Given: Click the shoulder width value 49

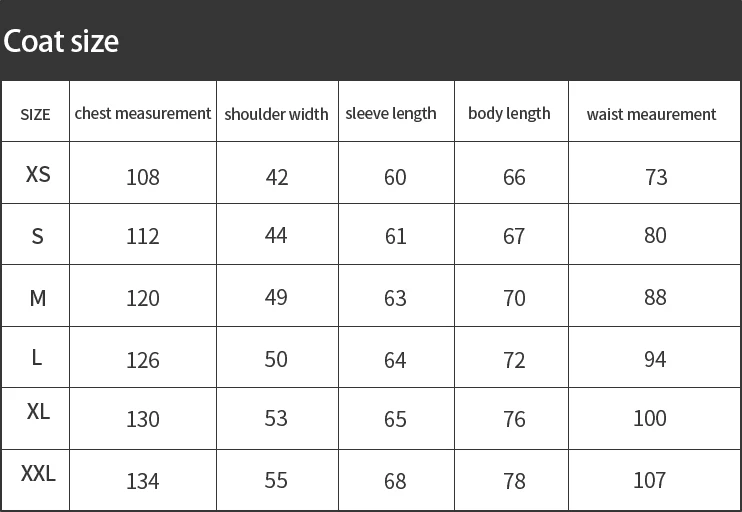Looking at the screenshot, I should (x=276, y=297).
